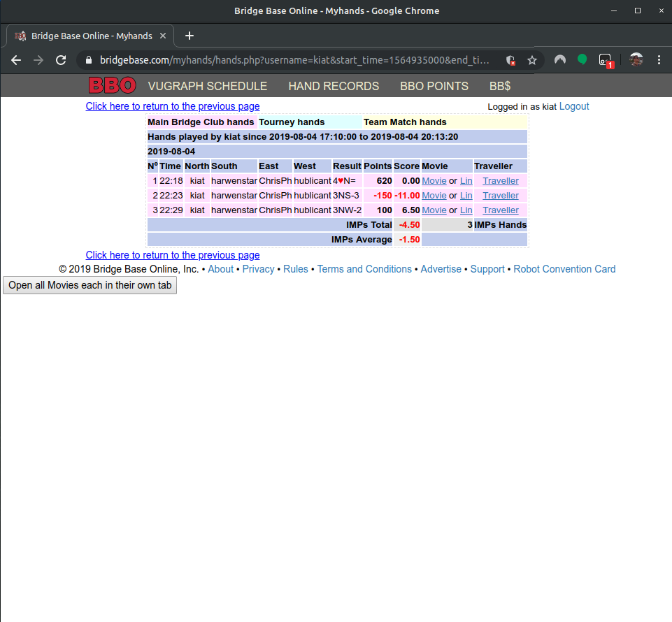Image resolution: width=672 pixels, height=622 pixels.
Task: Open the Movie link for hand 1
Action: (x=434, y=180)
